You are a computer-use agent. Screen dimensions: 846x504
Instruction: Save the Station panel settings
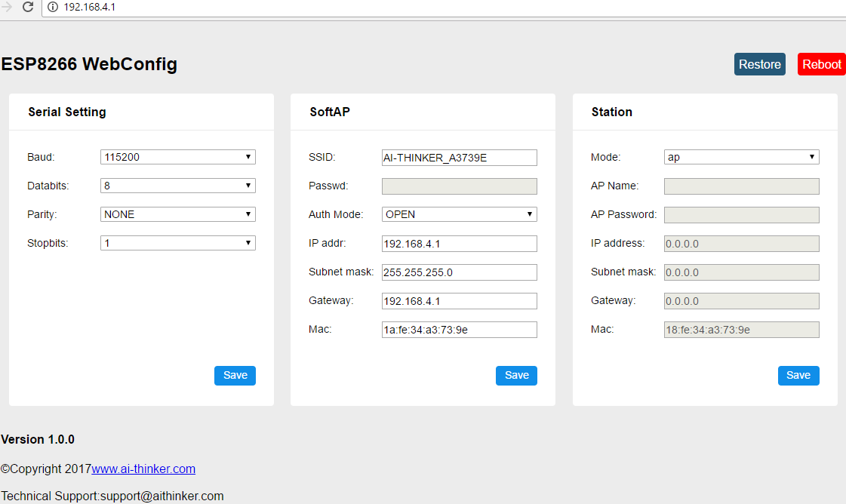[798, 376]
